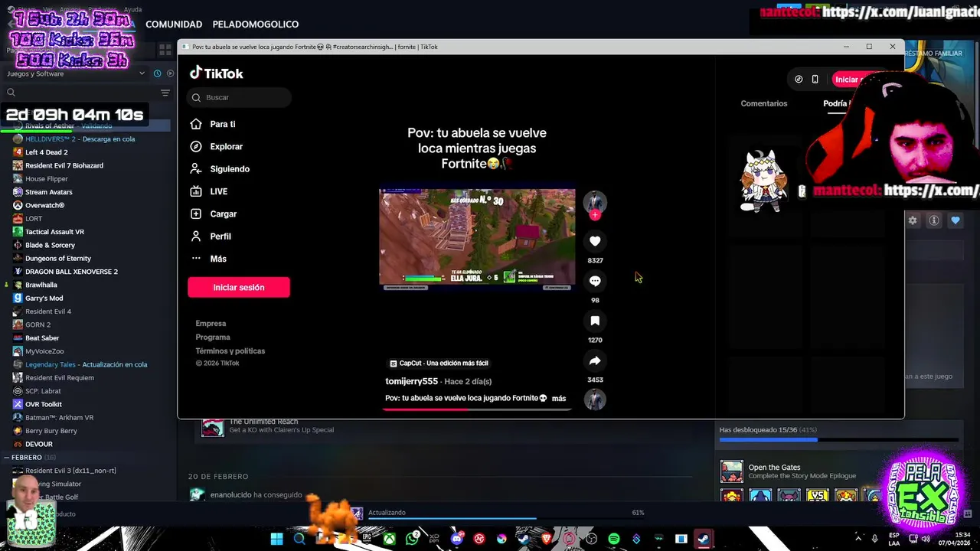Open Xbox app from taskbar

pos(390,539)
